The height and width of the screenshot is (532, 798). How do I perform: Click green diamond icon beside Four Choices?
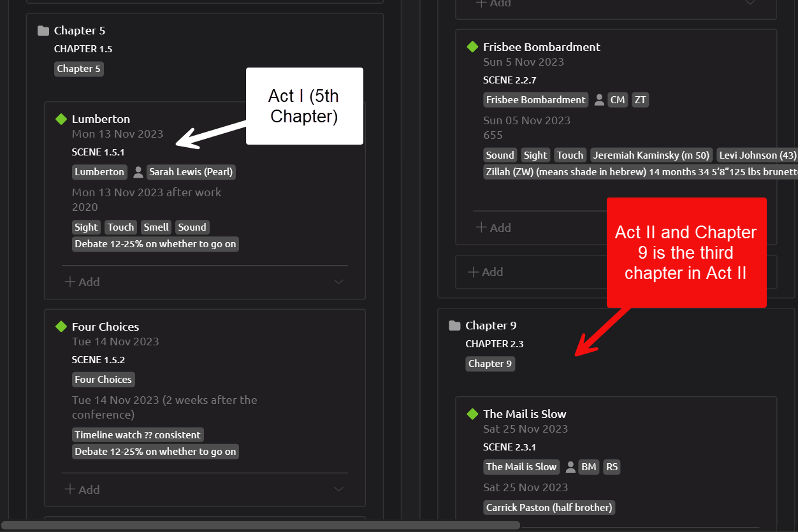61,327
